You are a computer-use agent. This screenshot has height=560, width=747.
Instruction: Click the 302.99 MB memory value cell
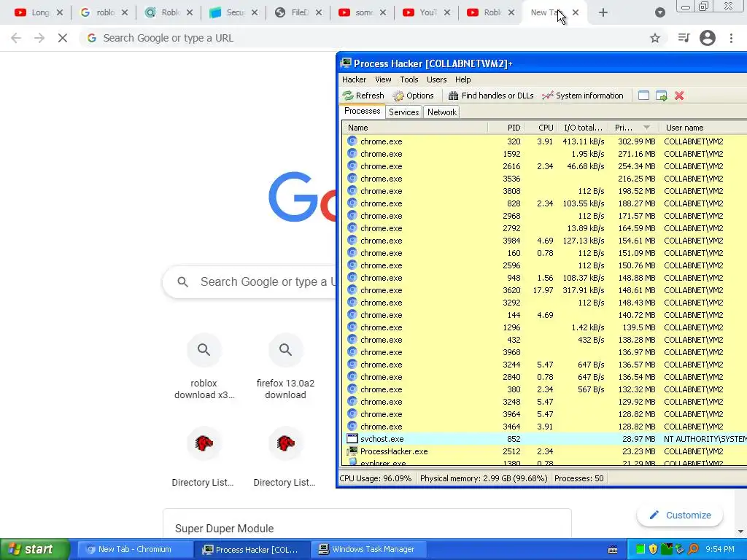click(x=636, y=141)
